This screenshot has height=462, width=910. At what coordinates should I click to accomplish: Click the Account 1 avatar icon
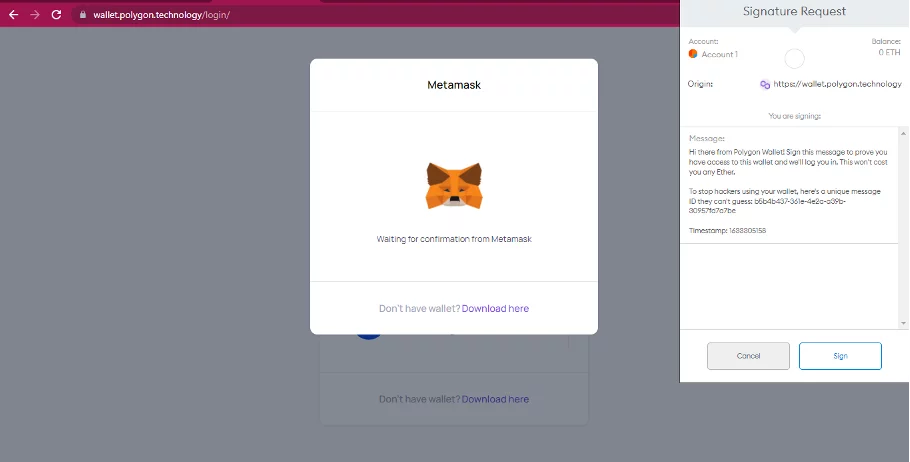coord(693,54)
